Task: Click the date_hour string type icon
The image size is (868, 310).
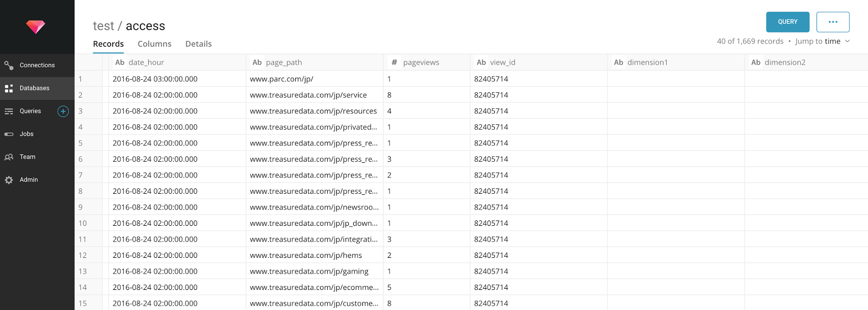Action: click(x=120, y=62)
